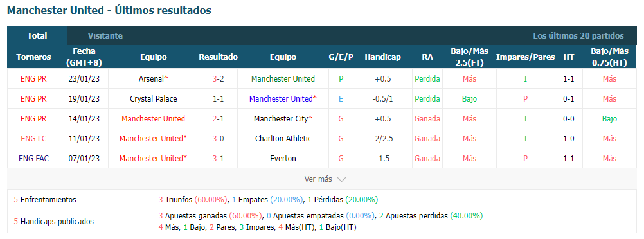Screen dimensions: 644x239
Task: Open Charlton Athletic team page
Action: click(283, 139)
